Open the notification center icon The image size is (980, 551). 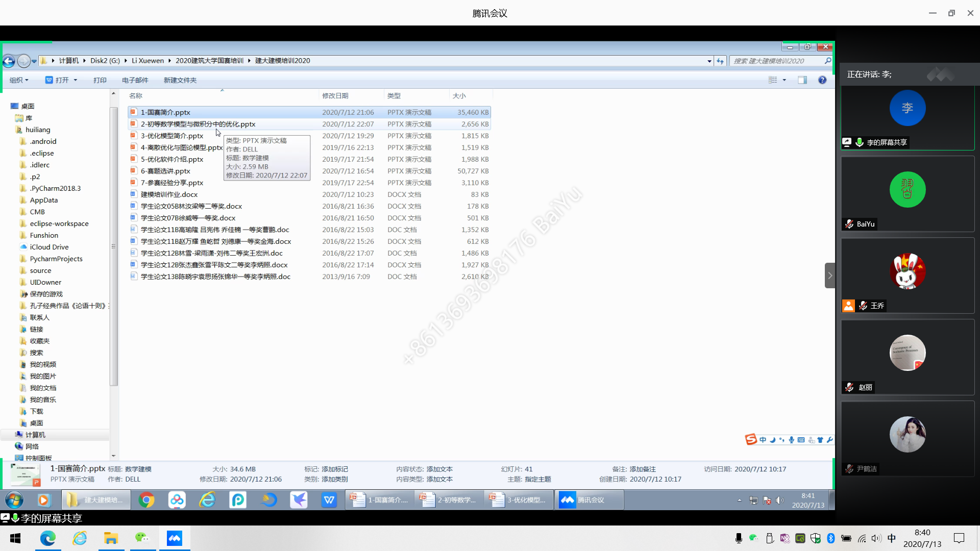click(x=959, y=538)
